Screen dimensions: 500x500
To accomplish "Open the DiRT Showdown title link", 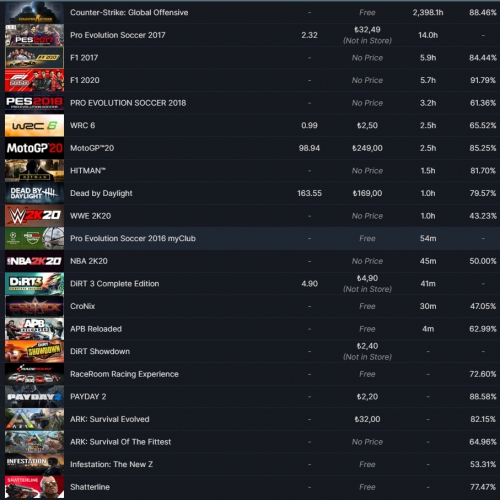I will point(100,352).
